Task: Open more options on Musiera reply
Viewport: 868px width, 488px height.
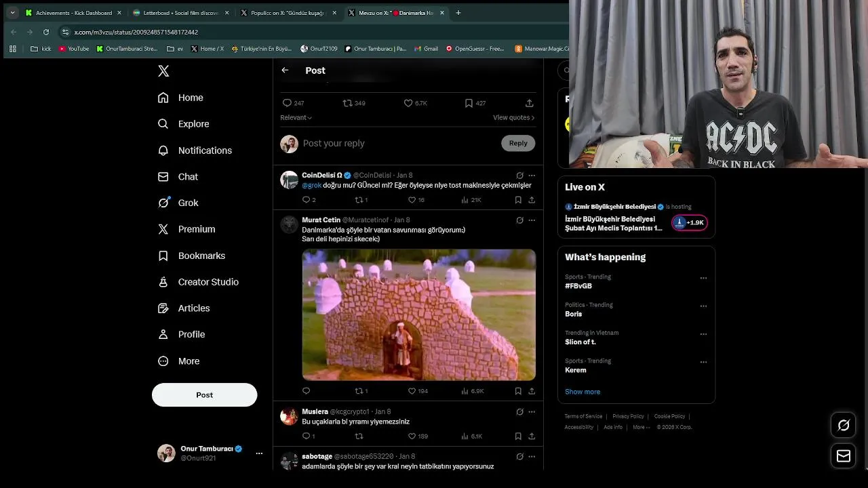Action: click(532, 412)
